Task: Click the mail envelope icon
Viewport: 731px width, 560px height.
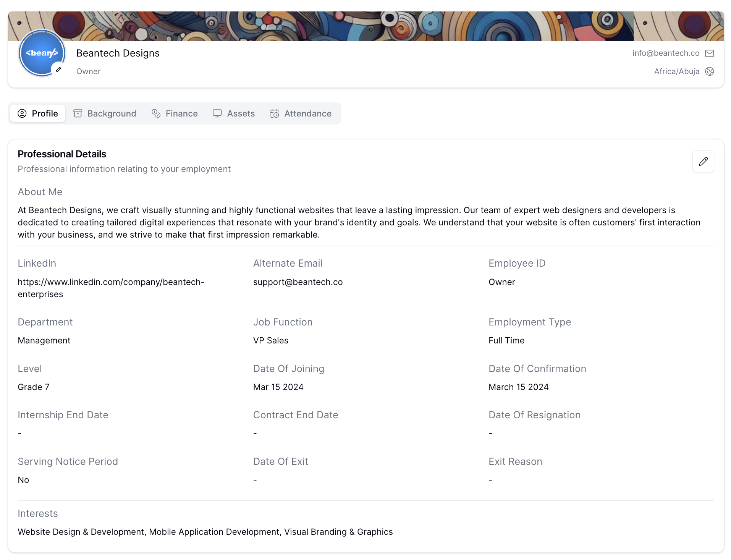Action: [x=709, y=53]
